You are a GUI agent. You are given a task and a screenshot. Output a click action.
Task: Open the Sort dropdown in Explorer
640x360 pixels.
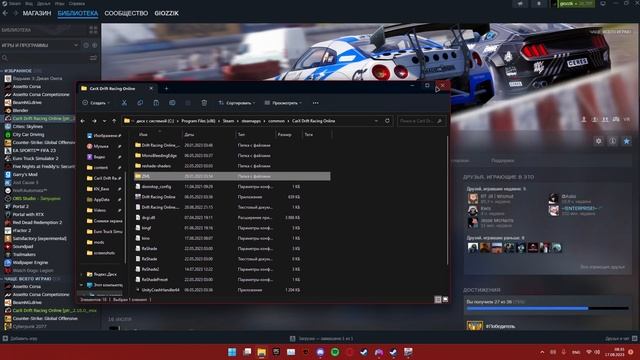237,103
